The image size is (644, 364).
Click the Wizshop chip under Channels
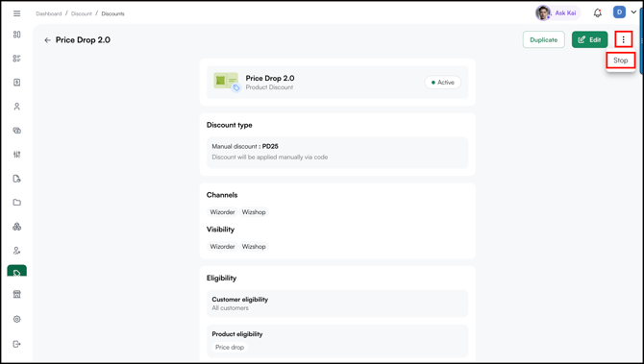254,212
